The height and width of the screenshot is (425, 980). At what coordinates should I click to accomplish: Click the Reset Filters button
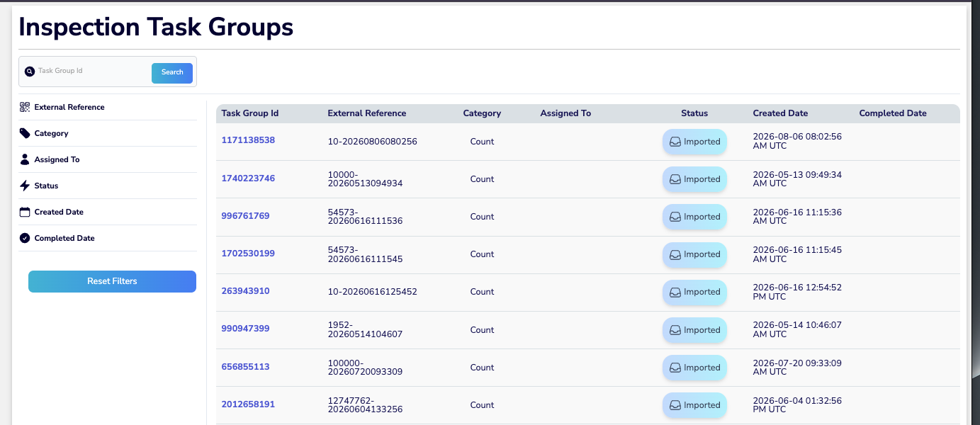112,281
